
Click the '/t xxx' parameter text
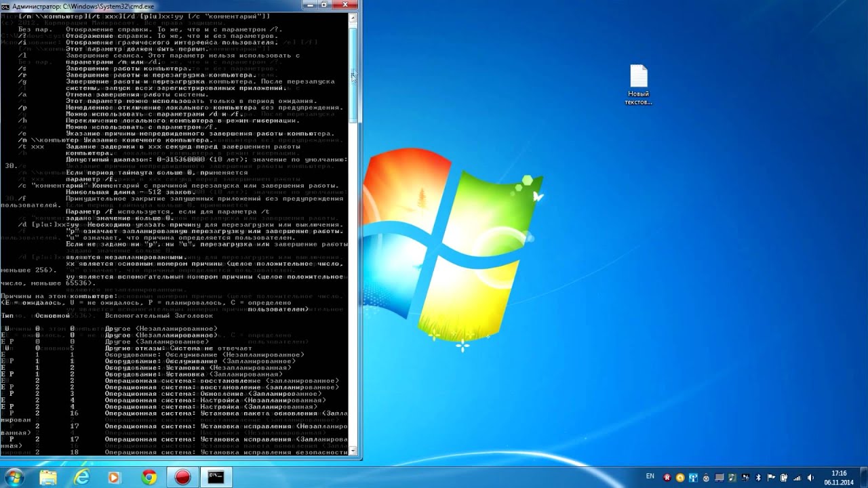click(31, 146)
